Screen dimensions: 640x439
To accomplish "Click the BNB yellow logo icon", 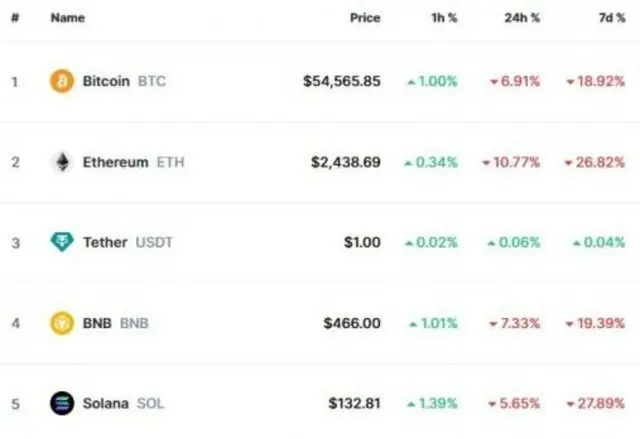I will click(62, 323).
